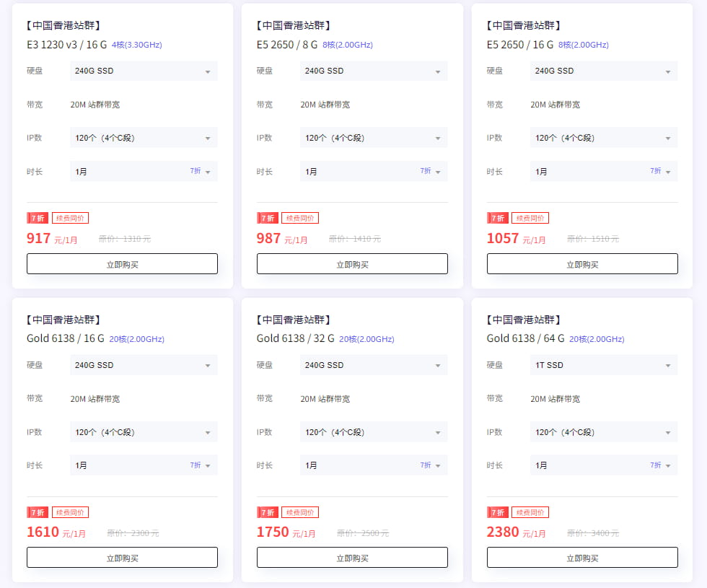Expand IP count dropdown for E5 2650 8G
707x588 pixels.
tap(374, 138)
